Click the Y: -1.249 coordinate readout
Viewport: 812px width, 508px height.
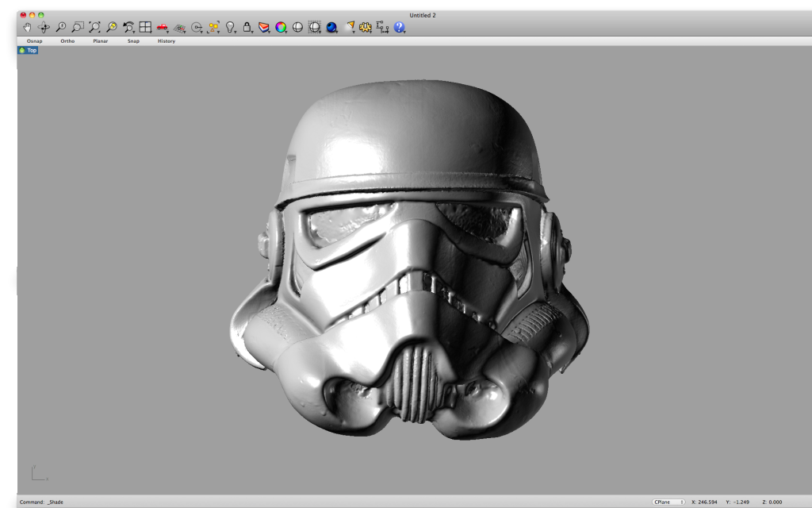737,502
